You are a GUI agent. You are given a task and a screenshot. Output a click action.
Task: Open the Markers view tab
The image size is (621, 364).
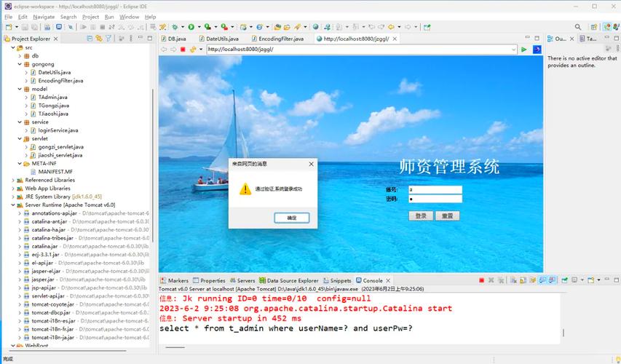[174, 280]
